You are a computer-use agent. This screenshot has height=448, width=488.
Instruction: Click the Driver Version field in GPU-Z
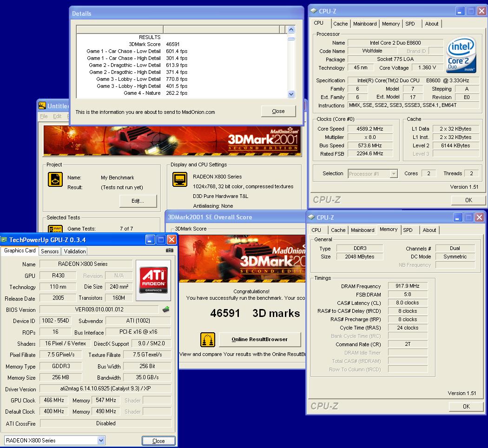tap(106, 388)
